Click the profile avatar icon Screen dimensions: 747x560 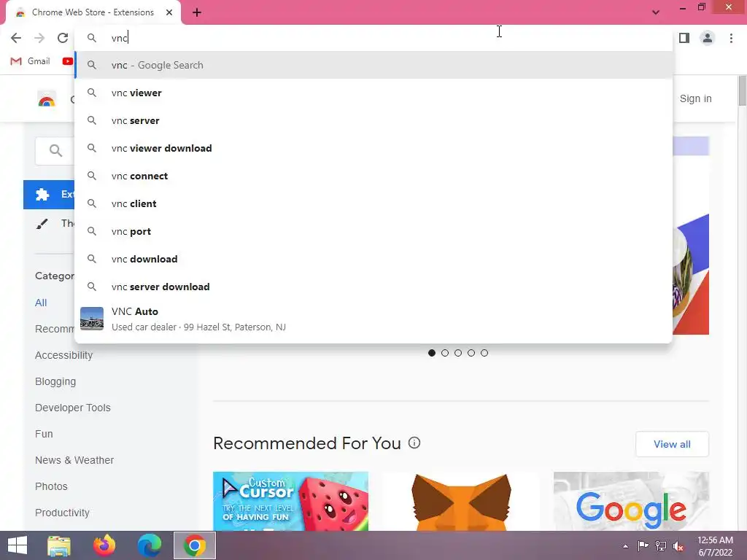point(708,38)
